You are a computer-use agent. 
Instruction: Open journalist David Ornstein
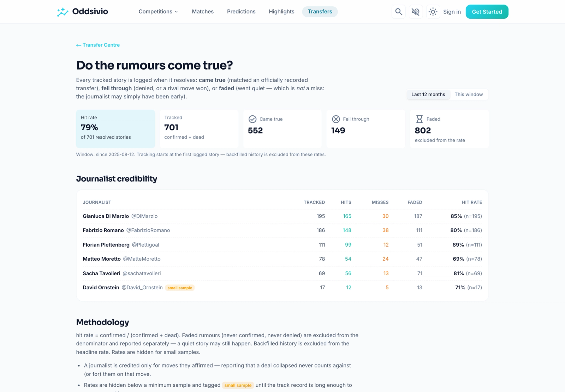point(101,288)
